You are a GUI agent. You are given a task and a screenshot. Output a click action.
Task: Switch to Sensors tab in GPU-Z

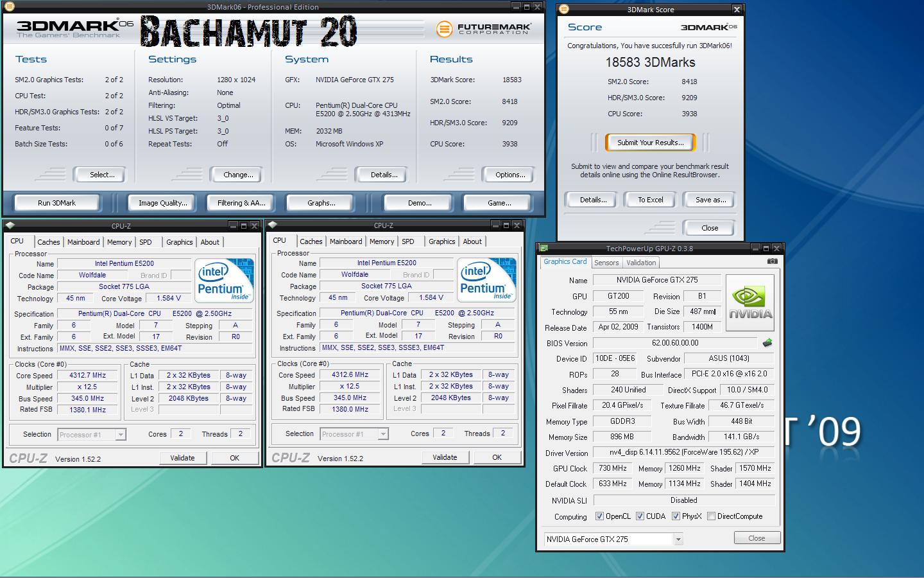pyautogui.click(x=606, y=263)
